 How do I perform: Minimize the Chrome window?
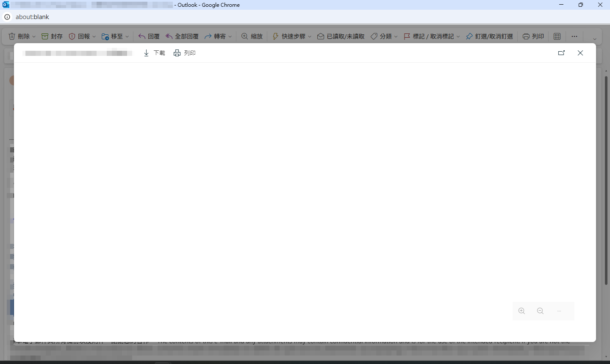tap(561, 5)
